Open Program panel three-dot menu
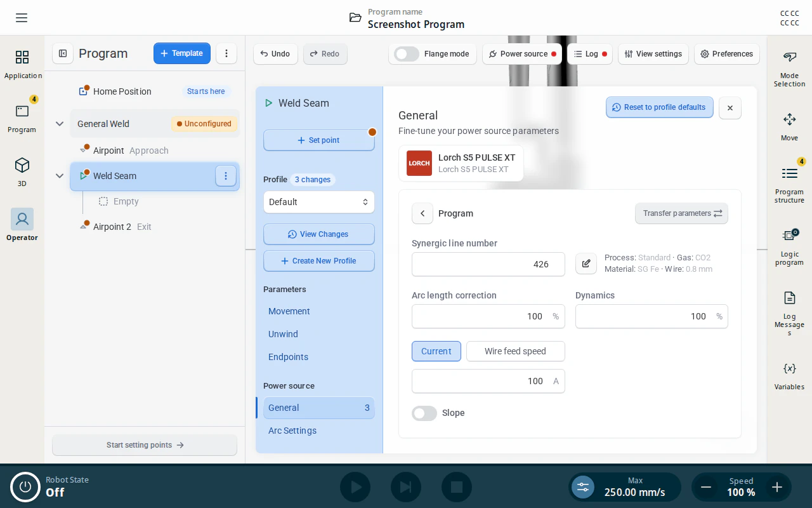 [226, 53]
